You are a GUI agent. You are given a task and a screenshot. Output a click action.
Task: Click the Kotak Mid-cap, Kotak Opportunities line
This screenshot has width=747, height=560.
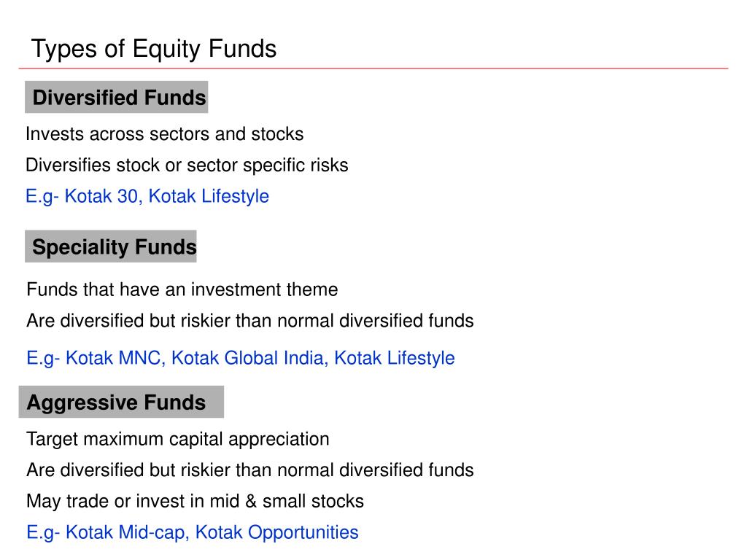click(x=193, y=533)
